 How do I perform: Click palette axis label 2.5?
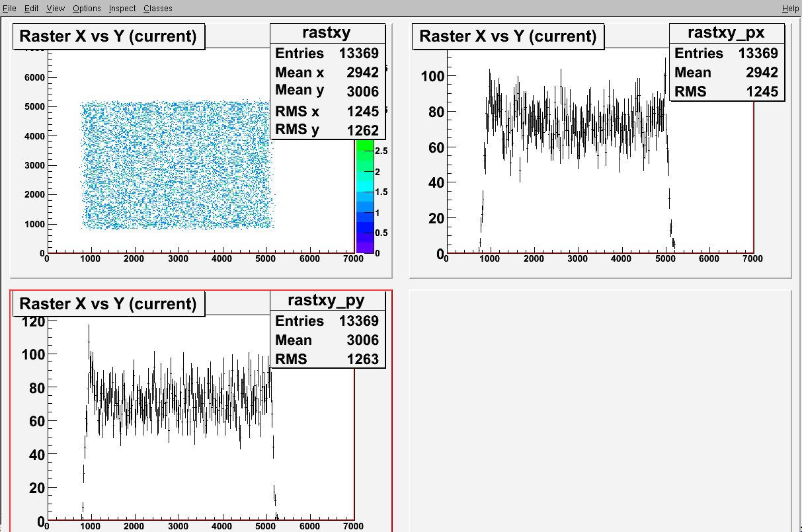pos(381,151)
